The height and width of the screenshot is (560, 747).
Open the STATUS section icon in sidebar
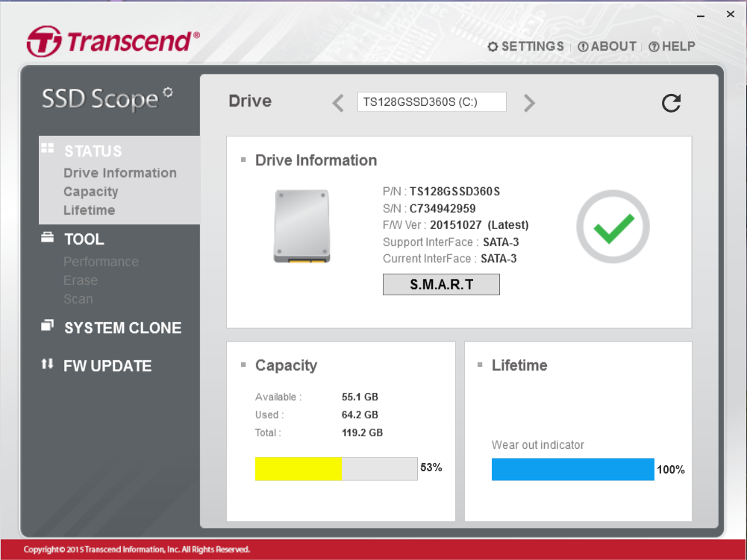click(x=47, y=149)
